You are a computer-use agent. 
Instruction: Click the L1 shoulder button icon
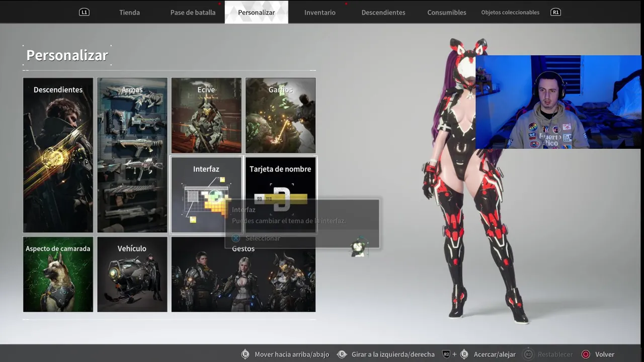[x=84, y=12]
